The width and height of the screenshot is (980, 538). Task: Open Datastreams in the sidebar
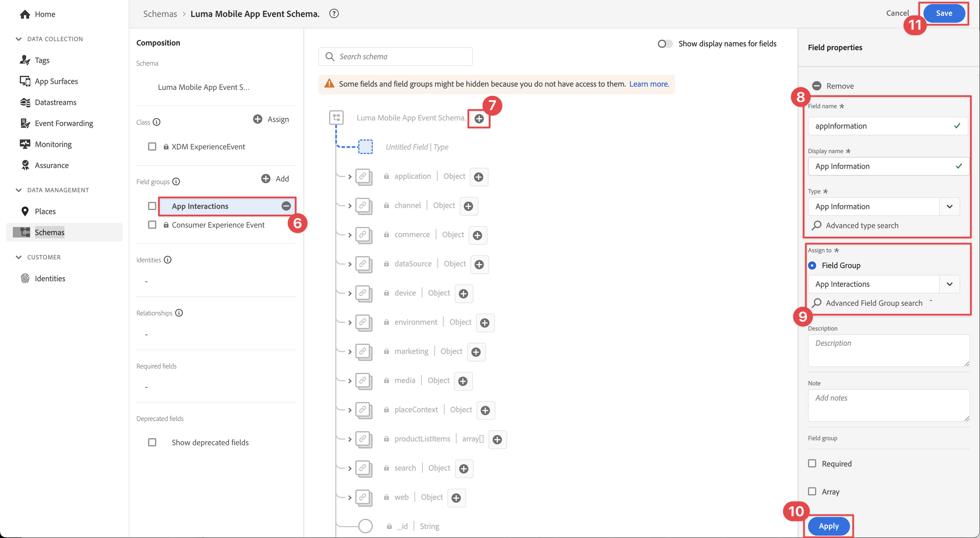[x=56, y=102]
